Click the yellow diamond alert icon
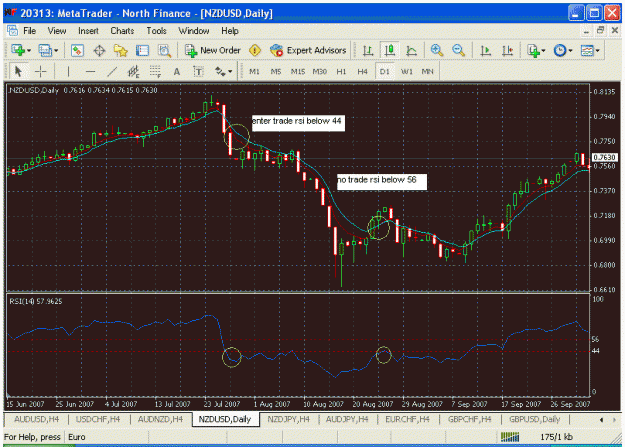625x447 pixels. 255,51
